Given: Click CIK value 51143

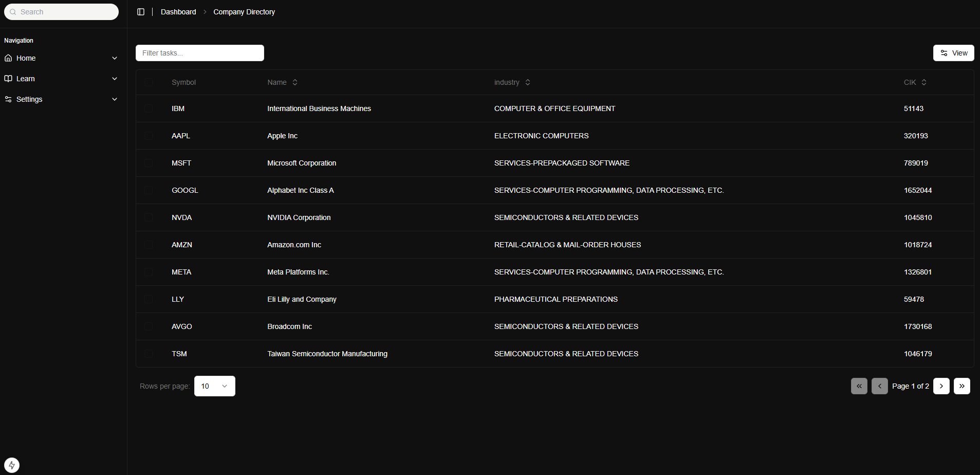Looking at the screenshot, I should point(914,108).
